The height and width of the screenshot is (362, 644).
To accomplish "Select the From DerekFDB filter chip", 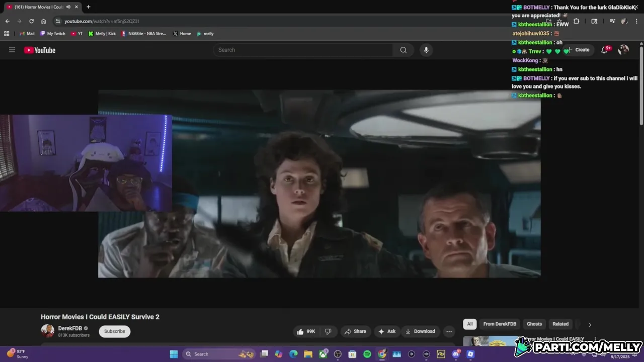I will click(500, 324).
